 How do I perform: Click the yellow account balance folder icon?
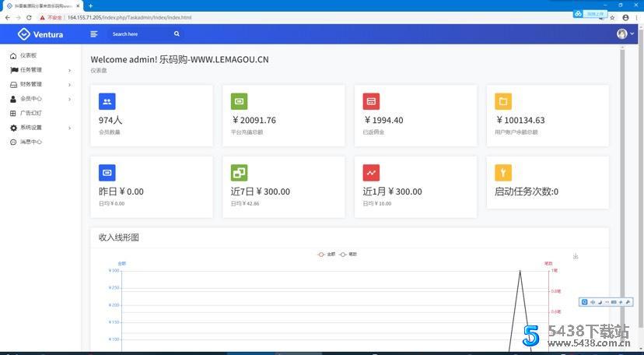[x=503, y=101]
